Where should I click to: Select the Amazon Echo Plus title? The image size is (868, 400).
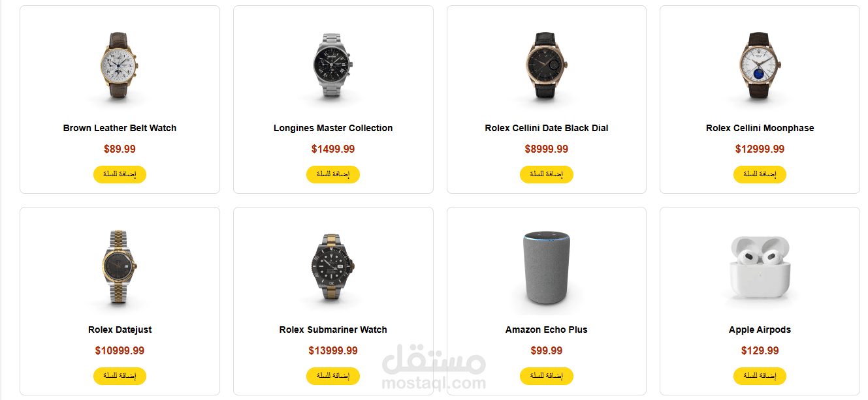pyautogui.click(x=547, y=330)
